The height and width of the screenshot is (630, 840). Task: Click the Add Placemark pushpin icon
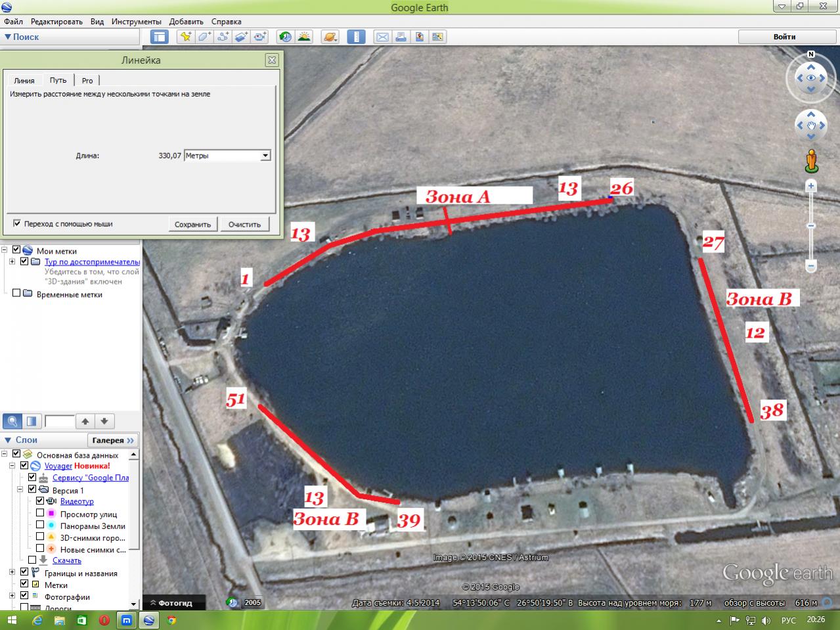click(x=186, y=37)
